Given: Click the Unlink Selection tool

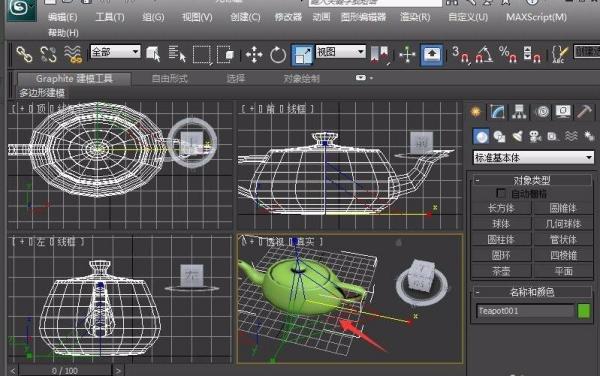Looking at the screenshot, I should (48, 54).
